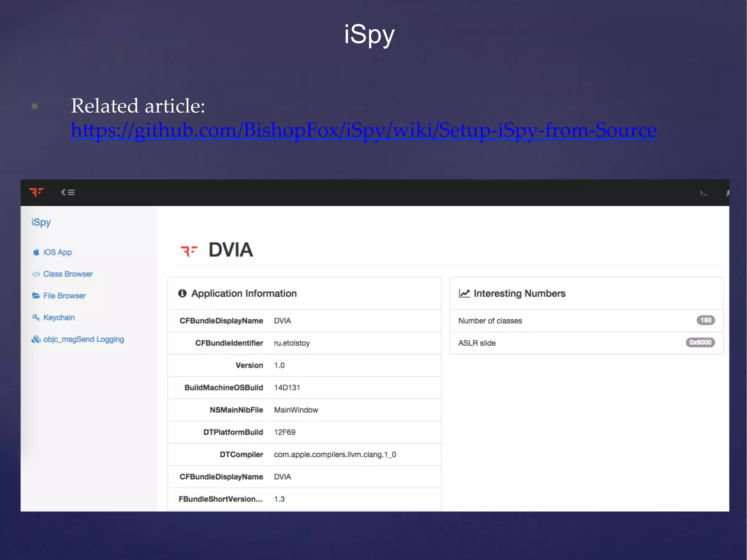
Task: Select the ASLR slide row label
Action: pyautogui.click(x=477, y=343)
